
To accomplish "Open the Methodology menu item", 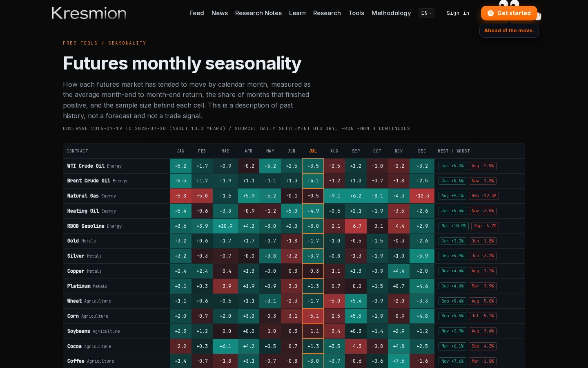I will pos(391,13).
